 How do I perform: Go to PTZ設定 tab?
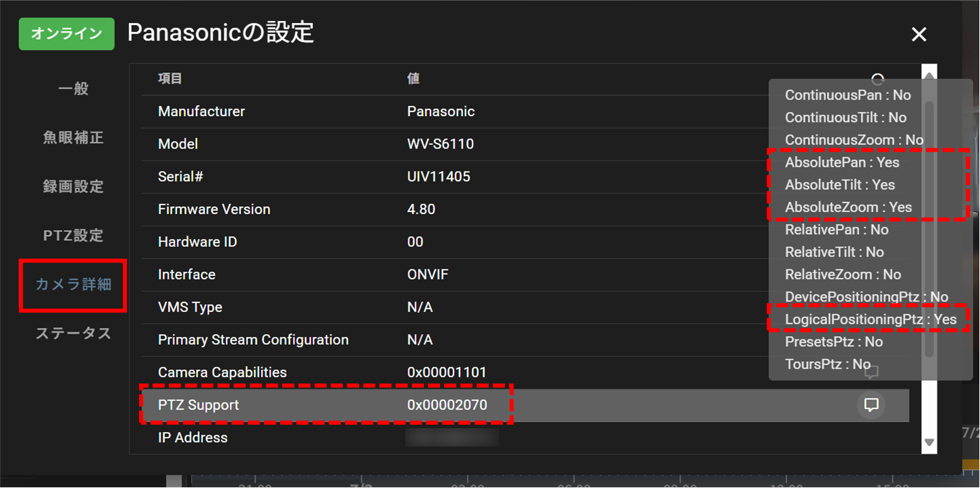tap(73, 236)
